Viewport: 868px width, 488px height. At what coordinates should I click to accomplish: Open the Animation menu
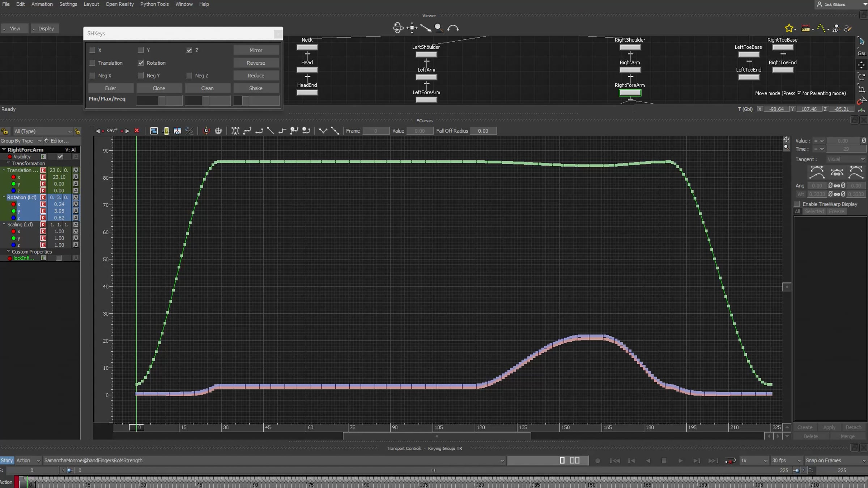click(42, 4)
